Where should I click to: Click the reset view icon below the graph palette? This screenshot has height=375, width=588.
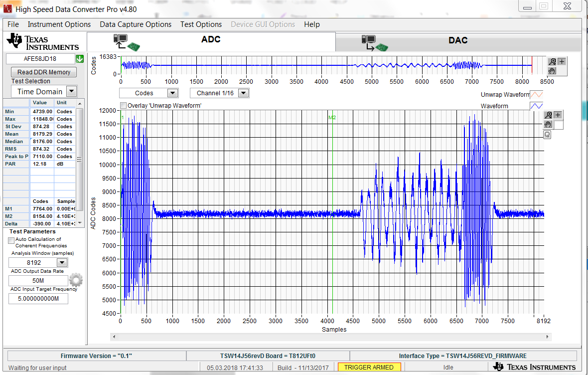(x=547, y=134)
